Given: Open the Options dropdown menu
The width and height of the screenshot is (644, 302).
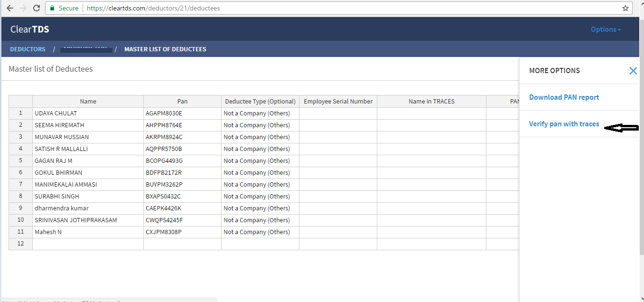Looking at the screenshot, I should click(606, 29).
